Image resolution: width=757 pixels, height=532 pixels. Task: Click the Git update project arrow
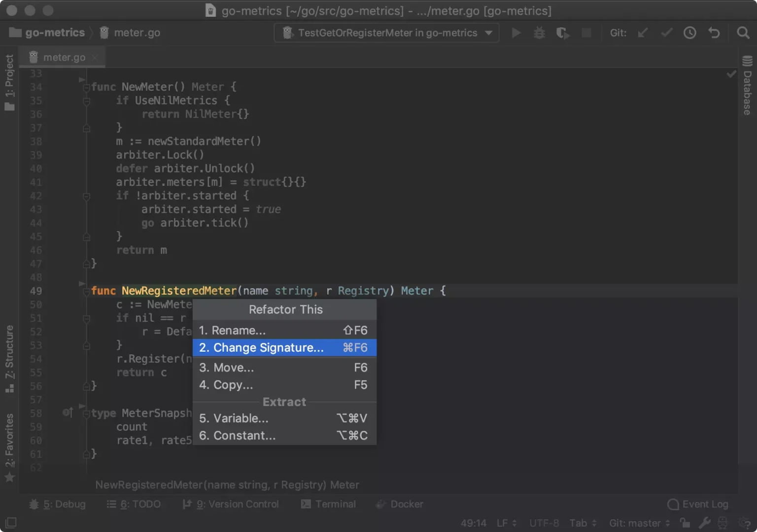click(x=643, y=33)
